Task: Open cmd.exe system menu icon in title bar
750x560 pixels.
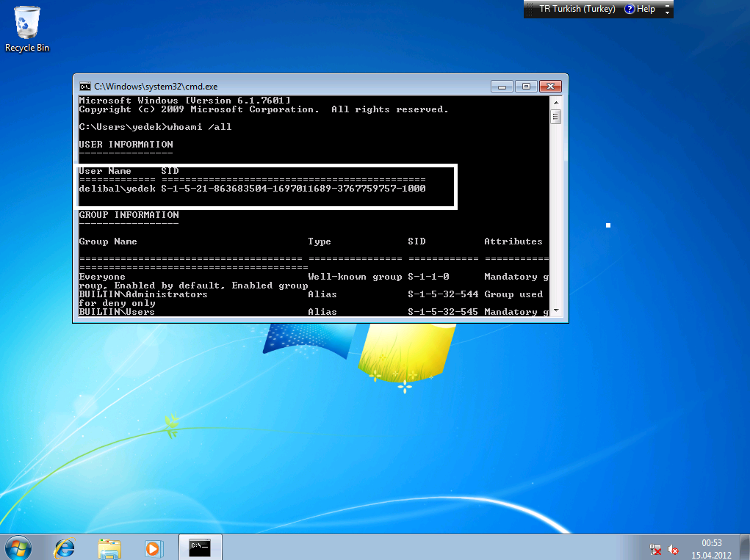Action: [85, 86]
